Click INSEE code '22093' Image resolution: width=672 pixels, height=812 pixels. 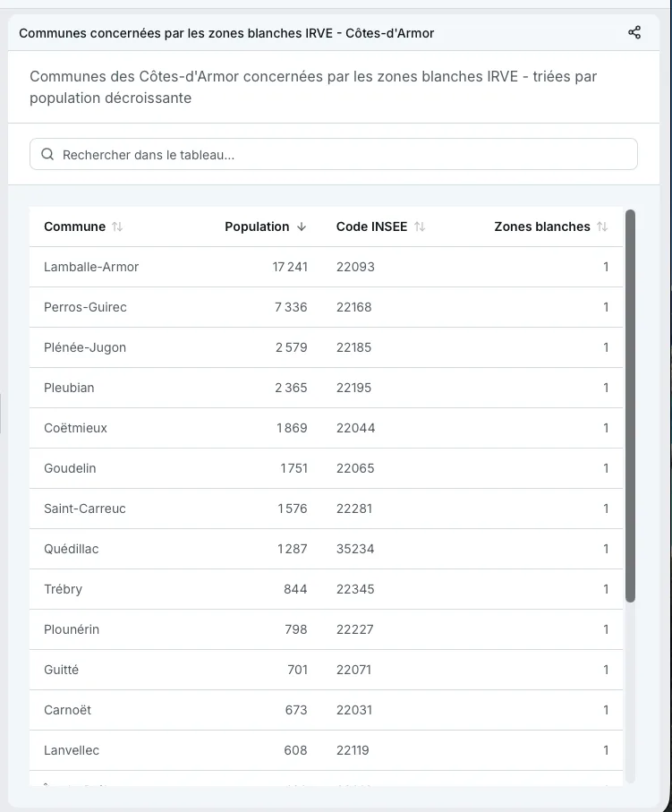(x=355, y=267)
